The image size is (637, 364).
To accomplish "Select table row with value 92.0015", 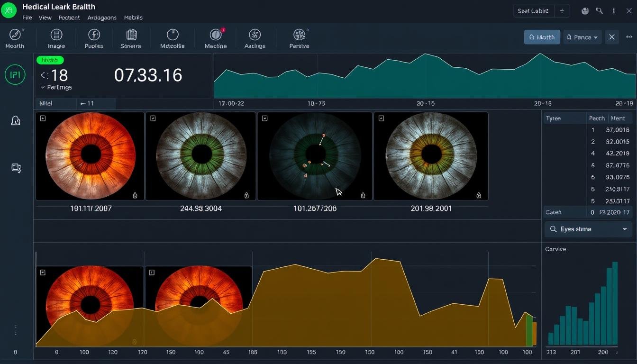I will [x=588, y=141].
